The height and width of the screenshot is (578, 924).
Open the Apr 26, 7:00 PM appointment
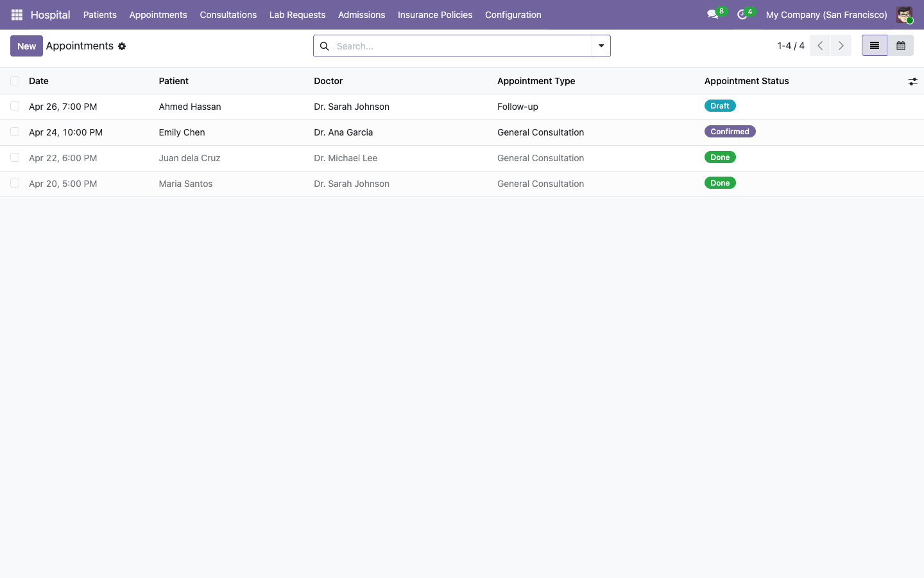coord(63,107)
